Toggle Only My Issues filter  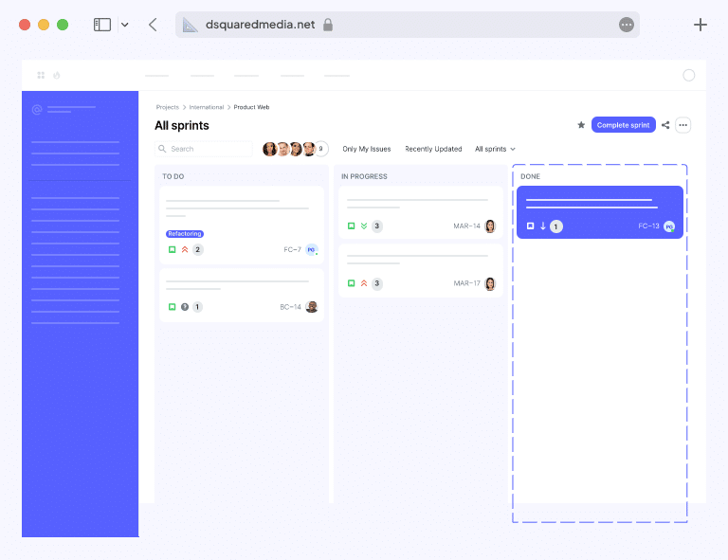click(366, 149)
